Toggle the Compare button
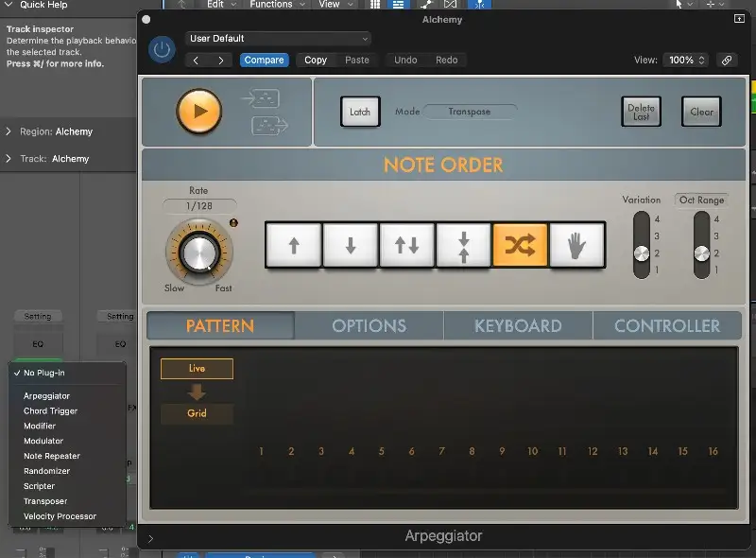 265,60
